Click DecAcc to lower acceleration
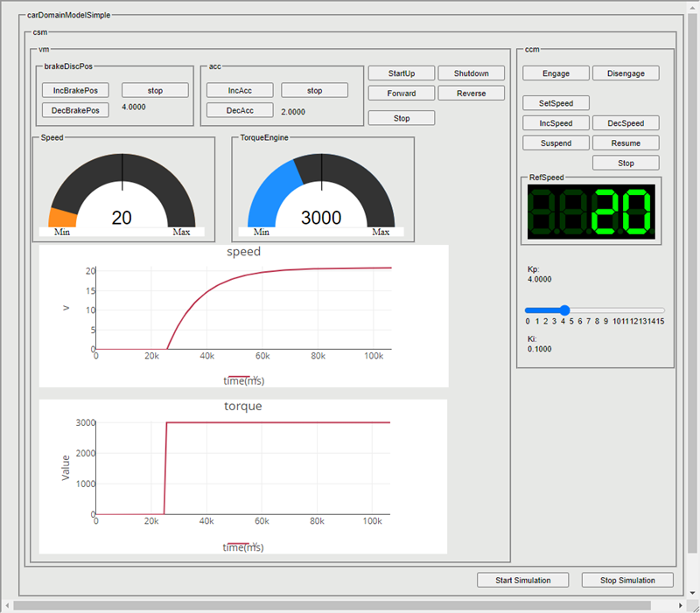The image size is (700, 613). point(240,110)
